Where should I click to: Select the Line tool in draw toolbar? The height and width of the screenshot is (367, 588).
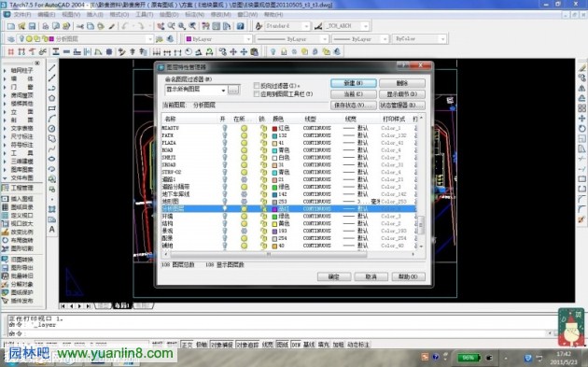click(51, 68)
